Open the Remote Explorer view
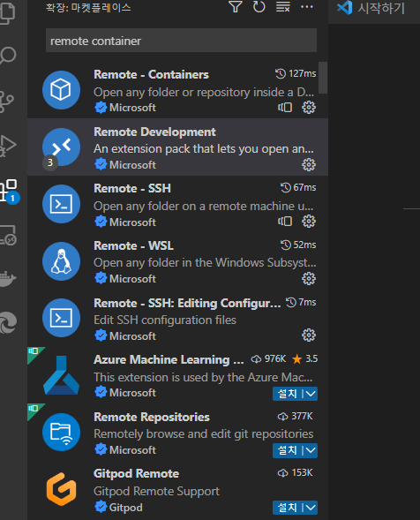Image resolution: width=420 pixels, height=520 pixels. pyautogui.click(x=8, y=235)
